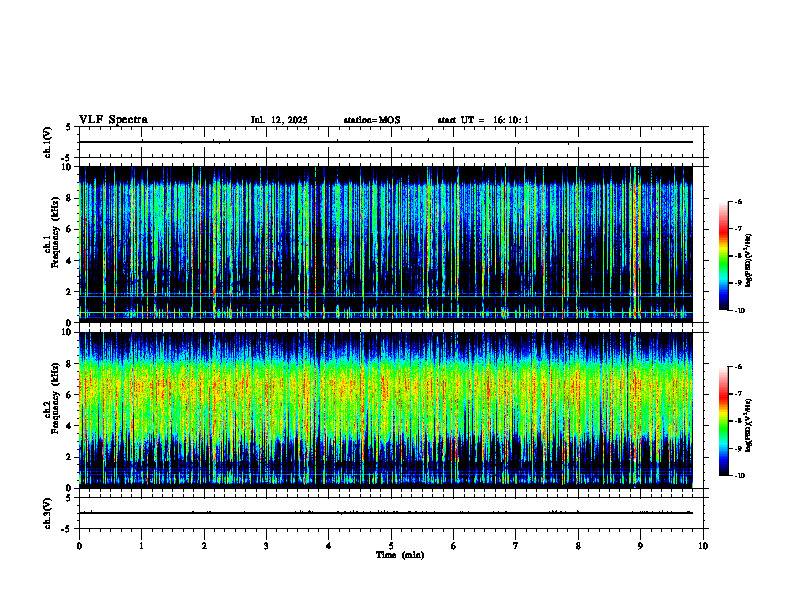Click the "-6" tick on ch.1 colorbar
The height and width of the screenshot is (612, 792).
(738, 201)
